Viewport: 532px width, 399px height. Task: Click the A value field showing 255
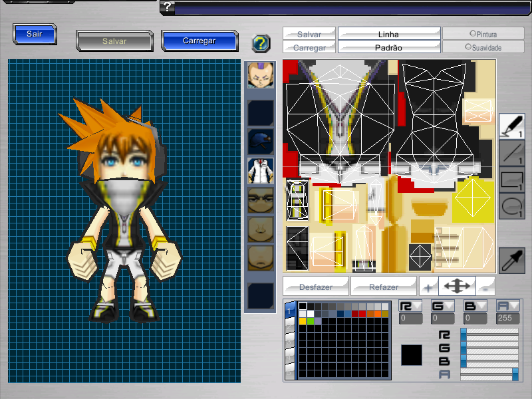(507, 319)
